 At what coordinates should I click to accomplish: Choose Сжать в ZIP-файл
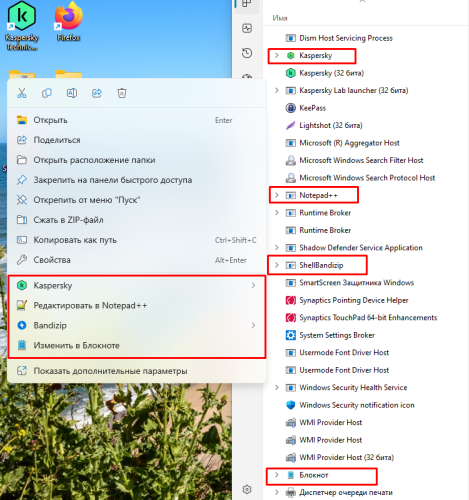tap(137, 220)
